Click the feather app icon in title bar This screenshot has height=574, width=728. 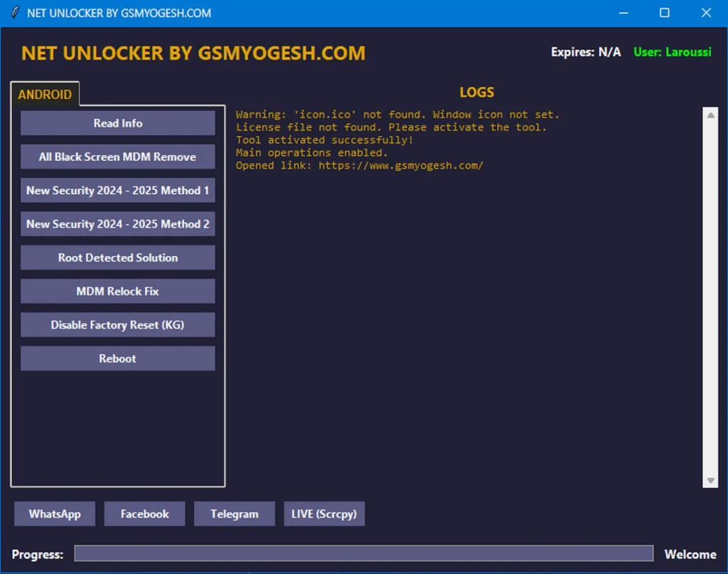pyautogui.click(x=14, y=13)
